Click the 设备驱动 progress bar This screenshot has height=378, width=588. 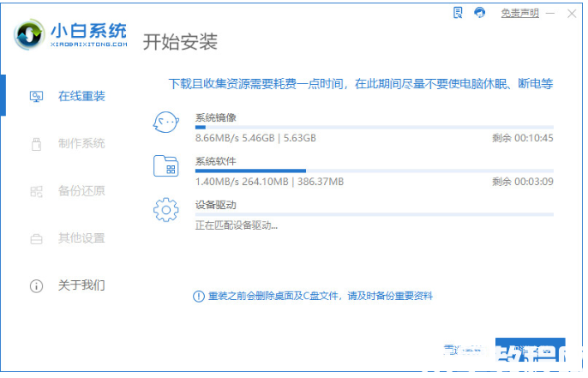tap(375, 214)
